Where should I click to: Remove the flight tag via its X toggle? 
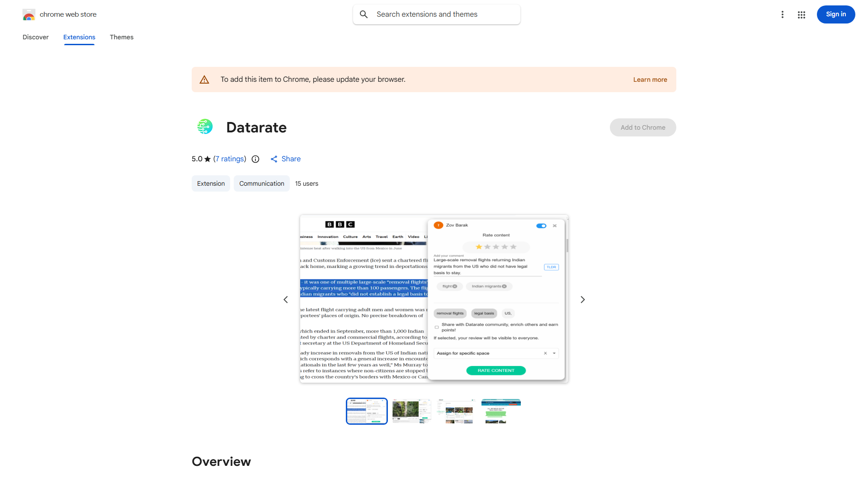click(x=455, y=286)
